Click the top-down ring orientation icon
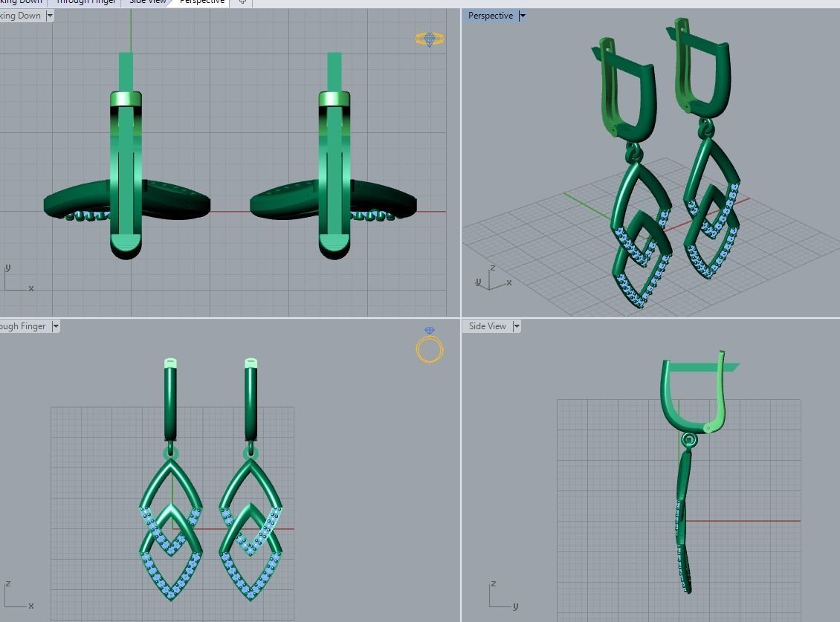Screen dimensions: 840x622 (430, 39)
